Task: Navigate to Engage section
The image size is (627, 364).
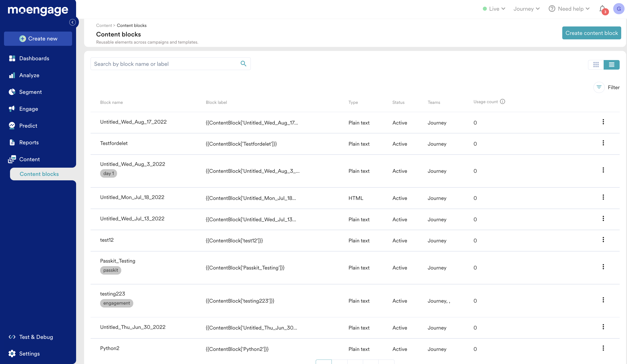Action: pyautogui.click(x=29, y=109)
